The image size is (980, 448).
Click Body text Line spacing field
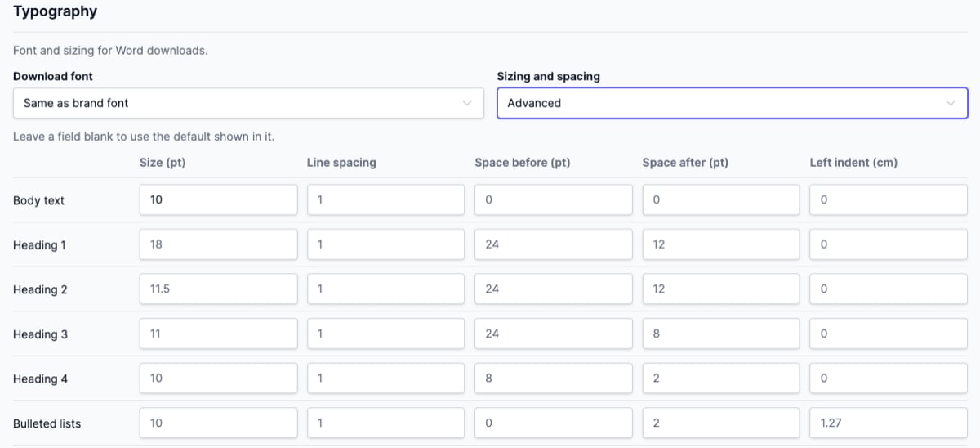coord(386,199)
